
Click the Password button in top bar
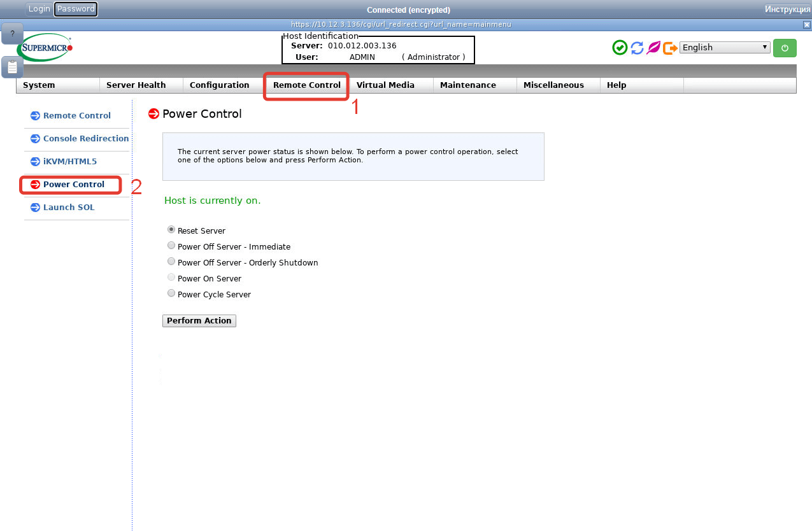pos(76,9)
